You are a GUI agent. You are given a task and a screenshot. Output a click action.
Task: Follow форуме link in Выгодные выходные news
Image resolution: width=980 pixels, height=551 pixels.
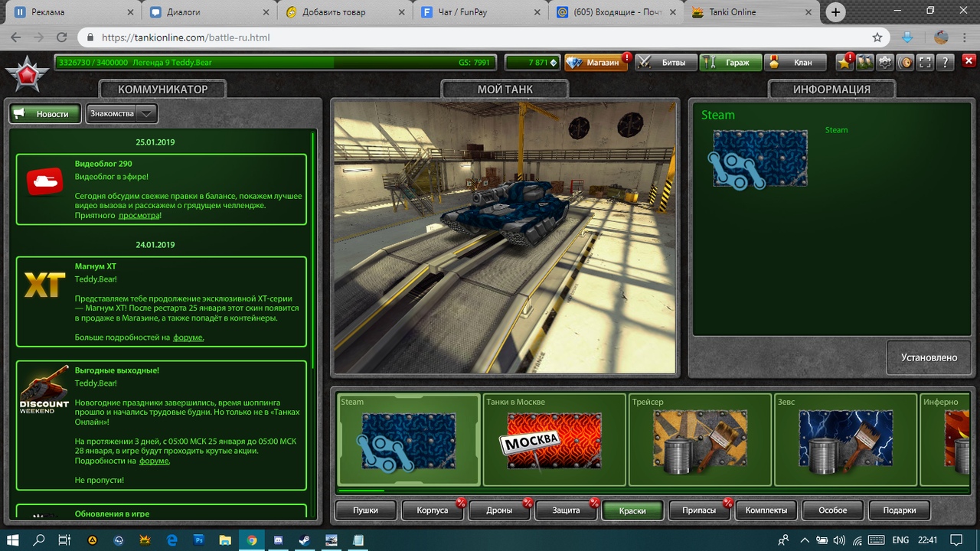[x=155, y=461]
